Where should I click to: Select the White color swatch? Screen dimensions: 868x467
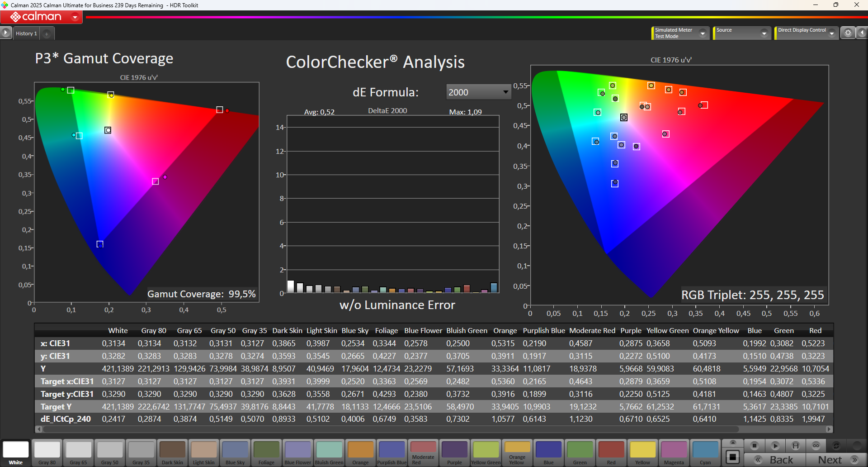pos(16,453)
